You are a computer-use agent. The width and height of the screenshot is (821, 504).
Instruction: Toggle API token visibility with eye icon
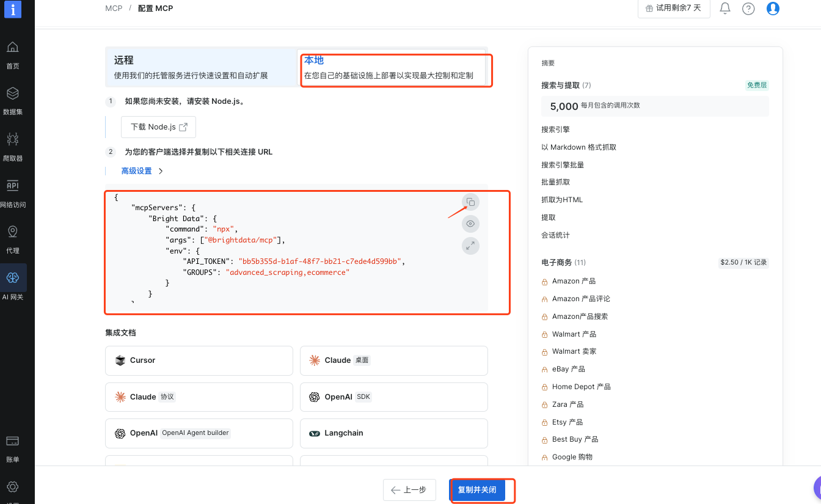[470, 224]
